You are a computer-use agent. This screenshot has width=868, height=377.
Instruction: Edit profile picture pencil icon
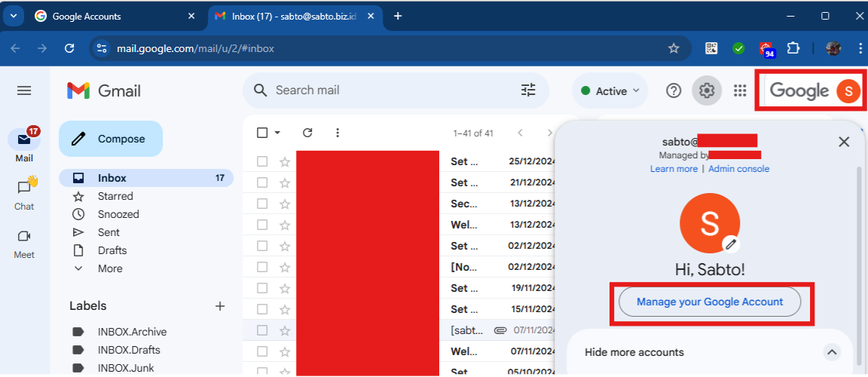pos(731,244)
